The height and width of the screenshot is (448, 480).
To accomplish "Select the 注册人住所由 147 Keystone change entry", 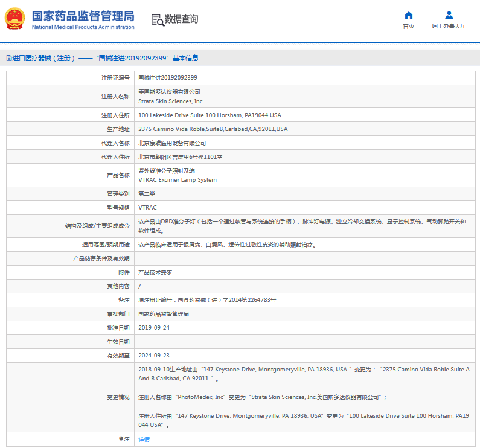I will [x=304, y=420].
